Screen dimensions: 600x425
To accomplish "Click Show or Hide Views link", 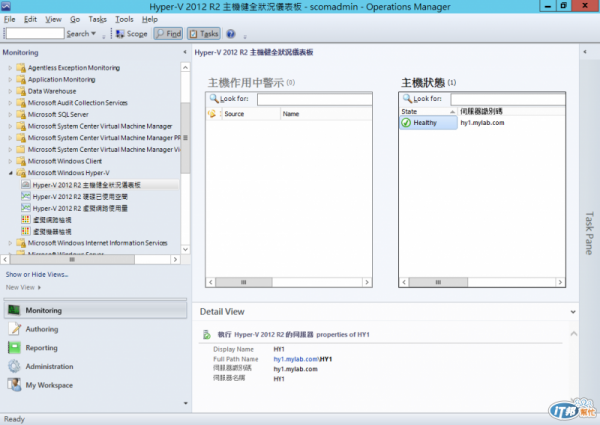I will tap(37, 274).
